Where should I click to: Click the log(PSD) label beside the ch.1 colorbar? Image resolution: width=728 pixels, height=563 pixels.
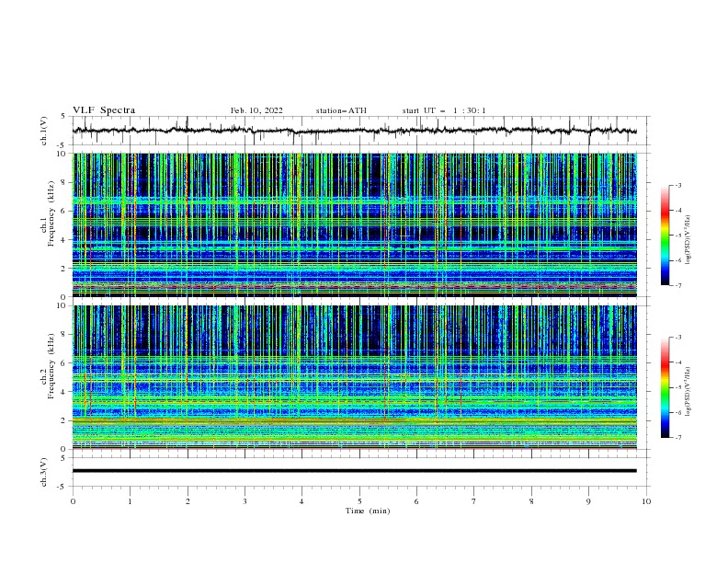688,240
